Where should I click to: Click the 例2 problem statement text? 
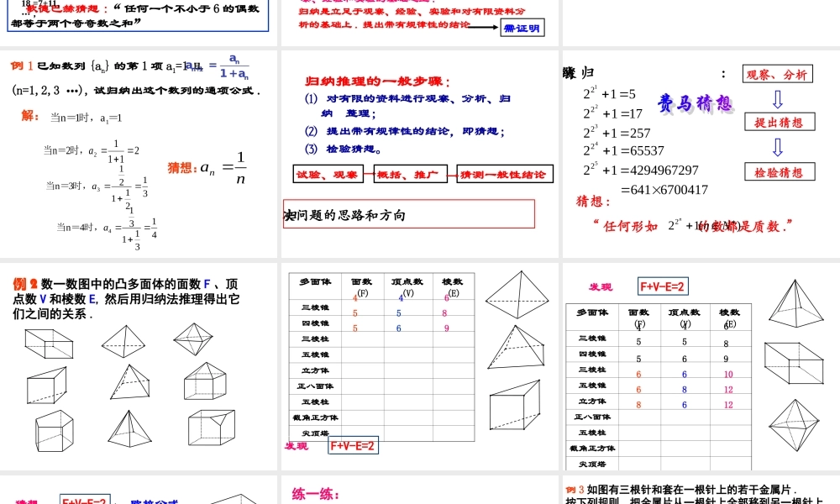(126, 298)
